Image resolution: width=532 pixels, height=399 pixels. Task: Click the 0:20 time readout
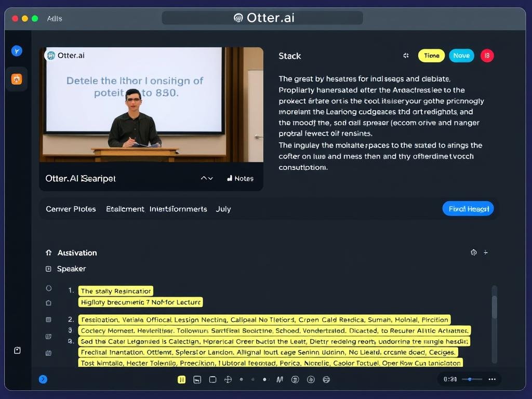click(450, 379)
